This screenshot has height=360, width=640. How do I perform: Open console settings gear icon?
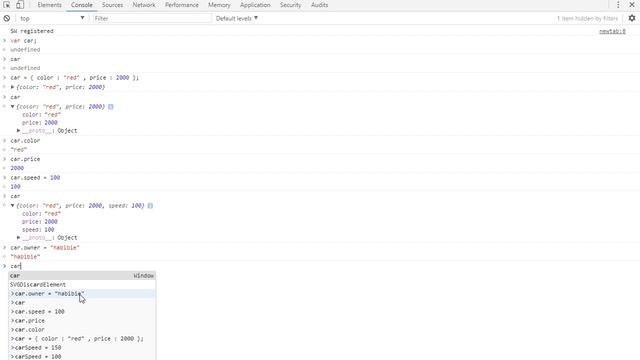[x=632, y=18]
